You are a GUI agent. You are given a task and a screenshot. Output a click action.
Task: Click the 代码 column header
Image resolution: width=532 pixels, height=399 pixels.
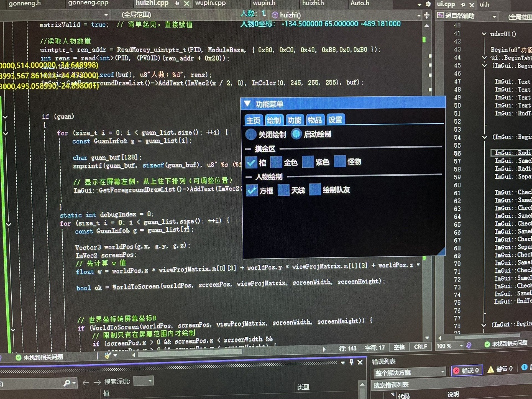pyautogui.click(x=403, y=396)
